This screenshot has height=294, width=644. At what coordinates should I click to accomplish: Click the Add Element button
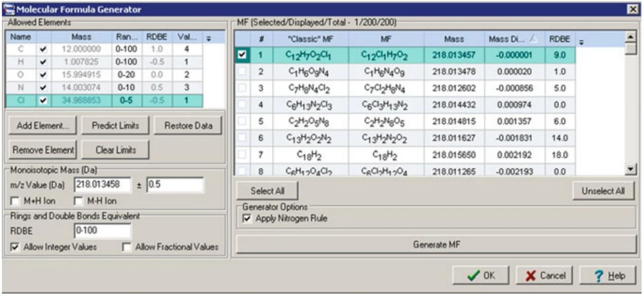point(43,126)
